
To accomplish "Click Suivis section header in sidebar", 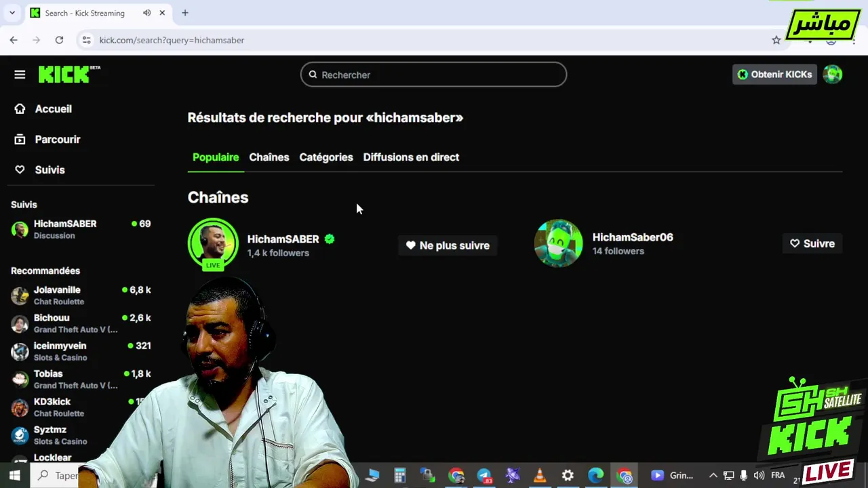I will click(24, 205).
